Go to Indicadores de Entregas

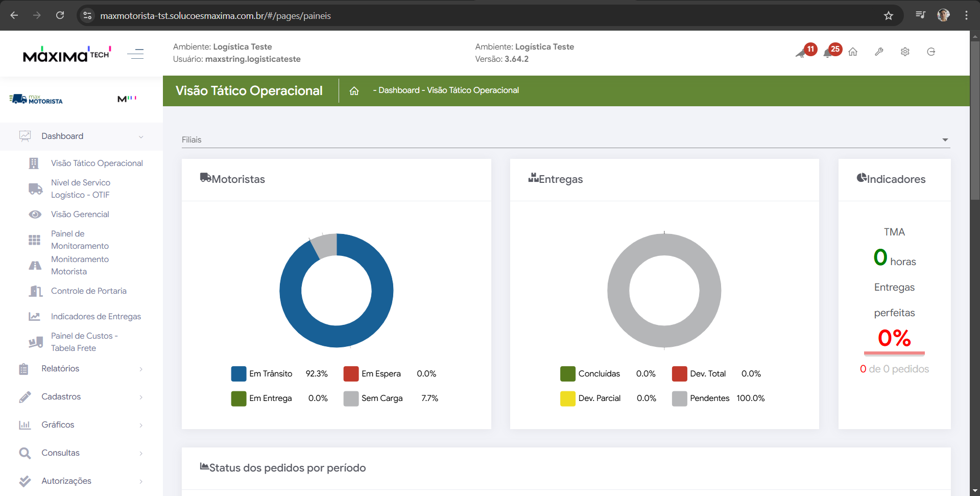click(96, 317)
